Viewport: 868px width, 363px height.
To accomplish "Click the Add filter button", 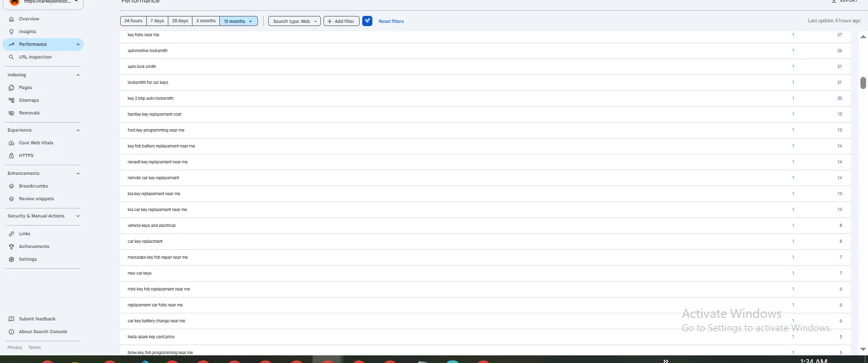I will pos(341,21).
